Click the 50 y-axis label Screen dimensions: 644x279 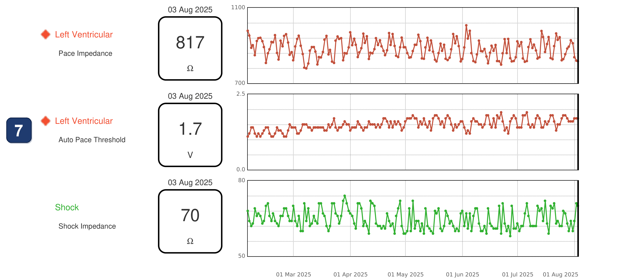click(x=241, y=256)
